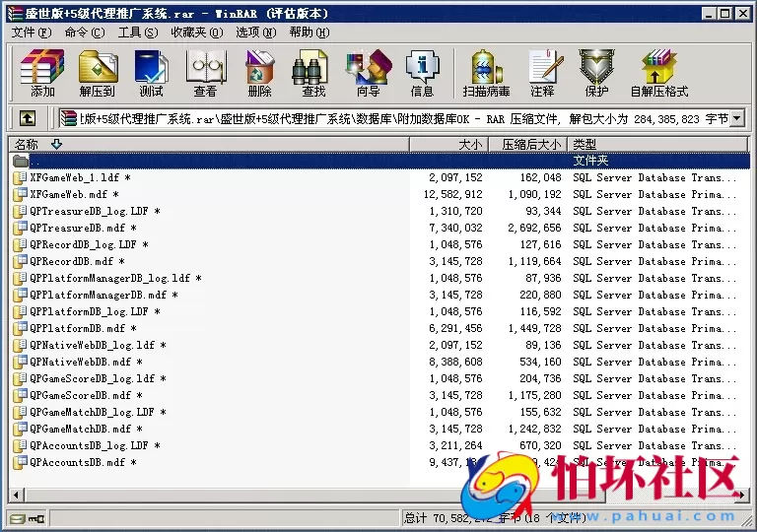Click the file icon of QPPlatformDB.mdf
Image resolution: width=757 pixels, height=532 pixels.
[x=20, y=328]
